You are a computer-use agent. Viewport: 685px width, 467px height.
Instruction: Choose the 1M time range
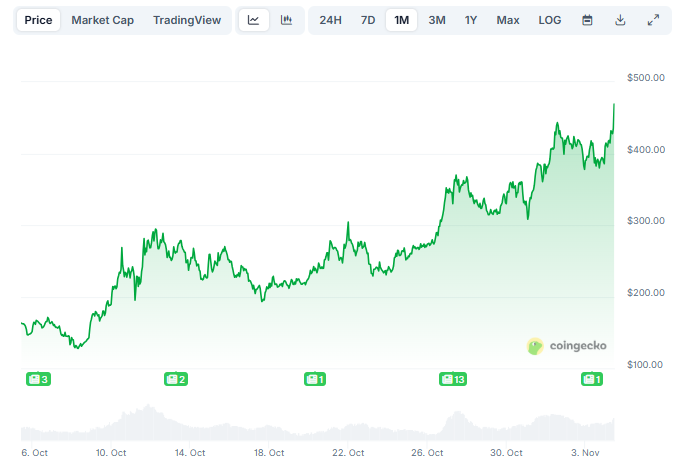[x=401, y=20]
